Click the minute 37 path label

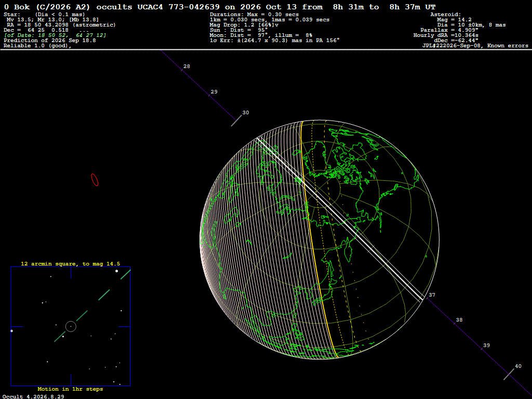(432, 295)
